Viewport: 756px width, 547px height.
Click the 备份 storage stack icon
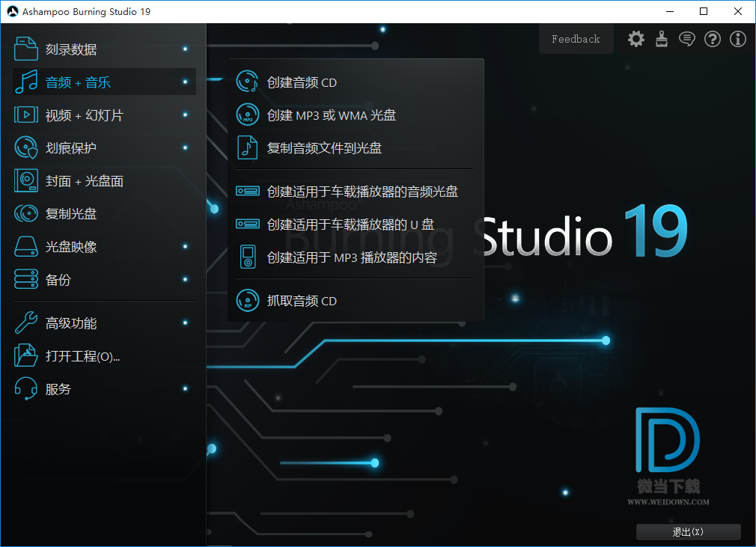click(25, 279)
